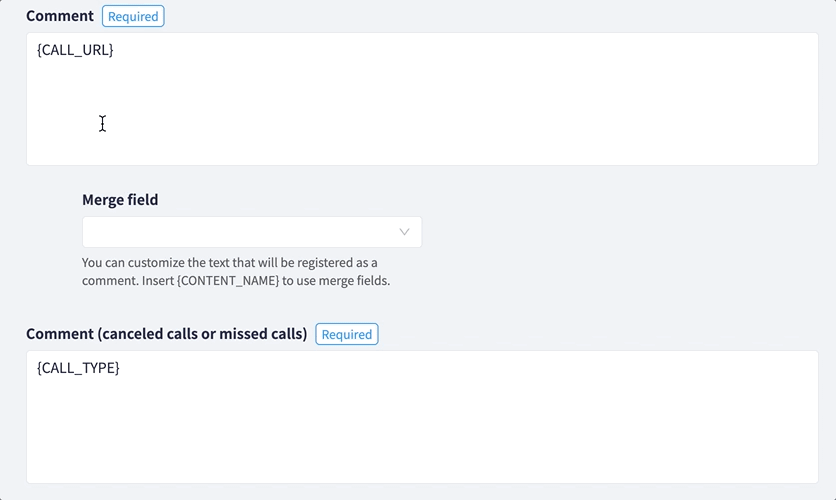Click the {CALL_TYPE} merge tag text
The width and height of the screenshot is (836, 500).
pos(78,368)
